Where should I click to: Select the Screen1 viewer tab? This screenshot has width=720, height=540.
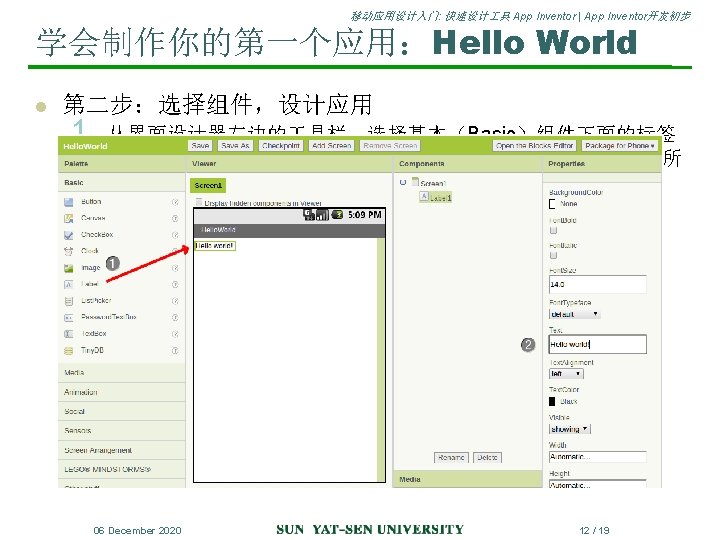pos(208,186)
